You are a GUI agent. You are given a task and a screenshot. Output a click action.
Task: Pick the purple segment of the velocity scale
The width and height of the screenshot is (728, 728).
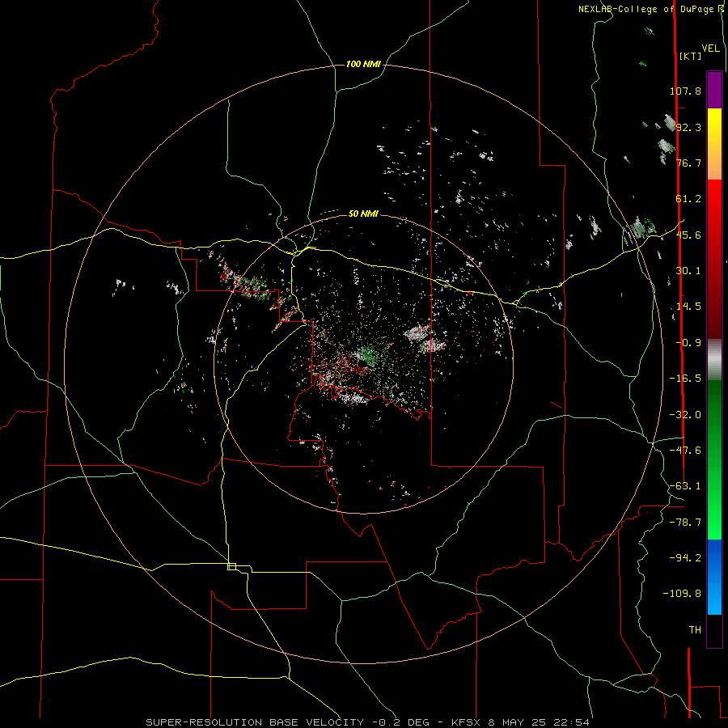[x=714, y=90]
